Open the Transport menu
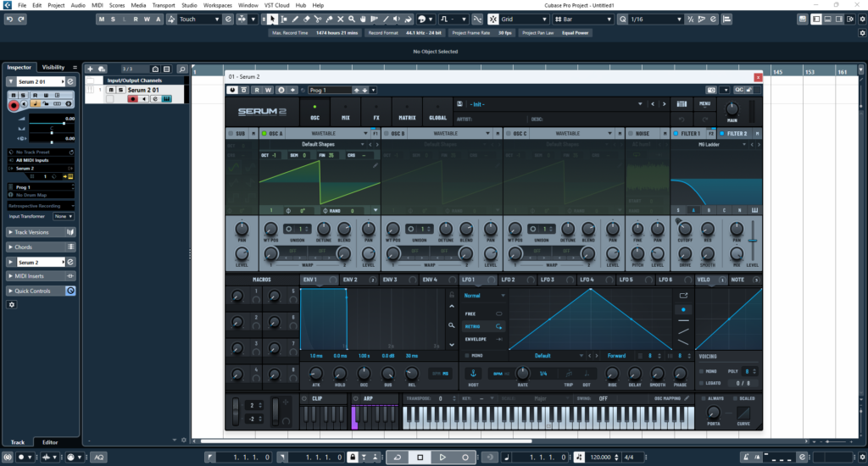 [x=164, y=5]
